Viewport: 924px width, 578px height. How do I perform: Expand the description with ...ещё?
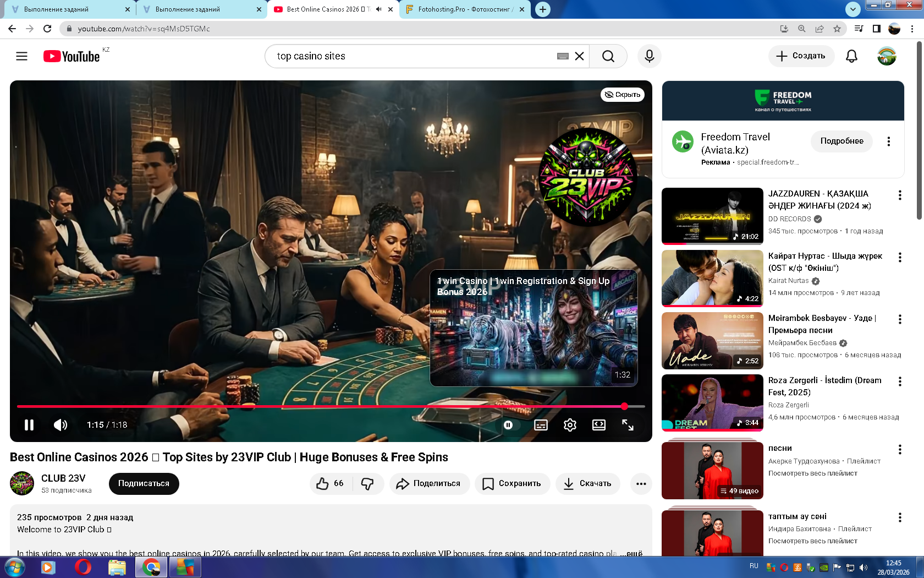pos(631,553)
